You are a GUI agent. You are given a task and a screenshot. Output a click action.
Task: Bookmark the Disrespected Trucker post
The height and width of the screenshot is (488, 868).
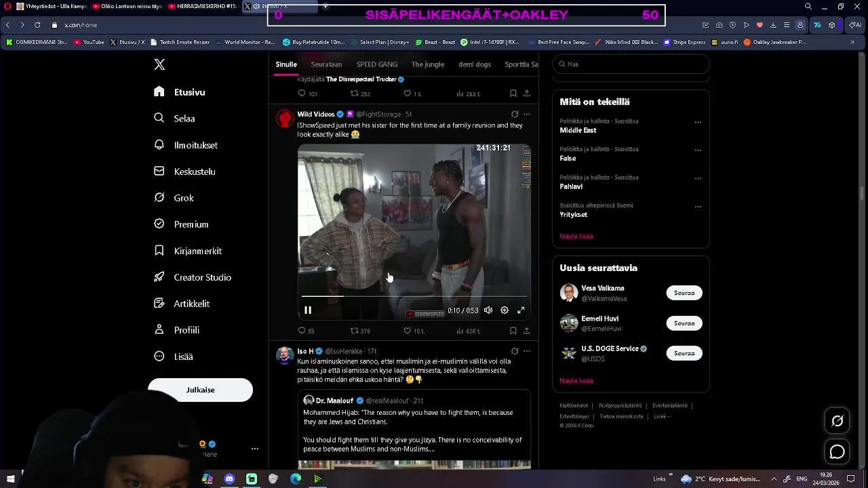tap(513, 94)
